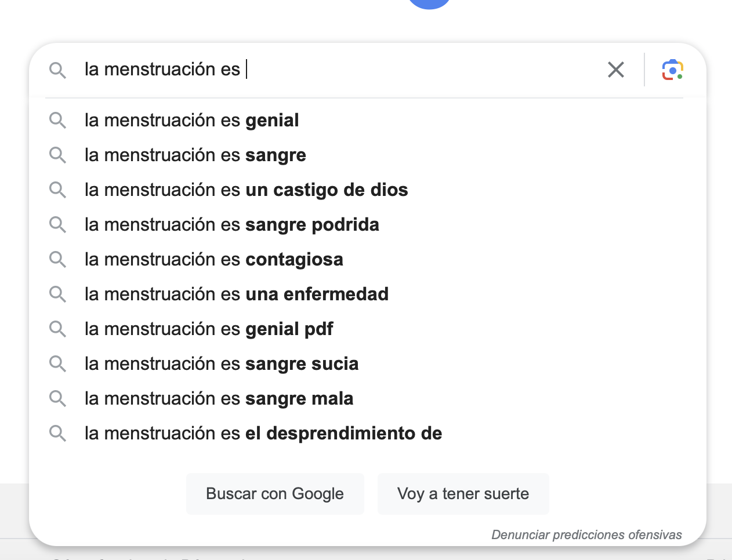Click magnifier icon beside "sangre podrida"

tap(57, 224)
